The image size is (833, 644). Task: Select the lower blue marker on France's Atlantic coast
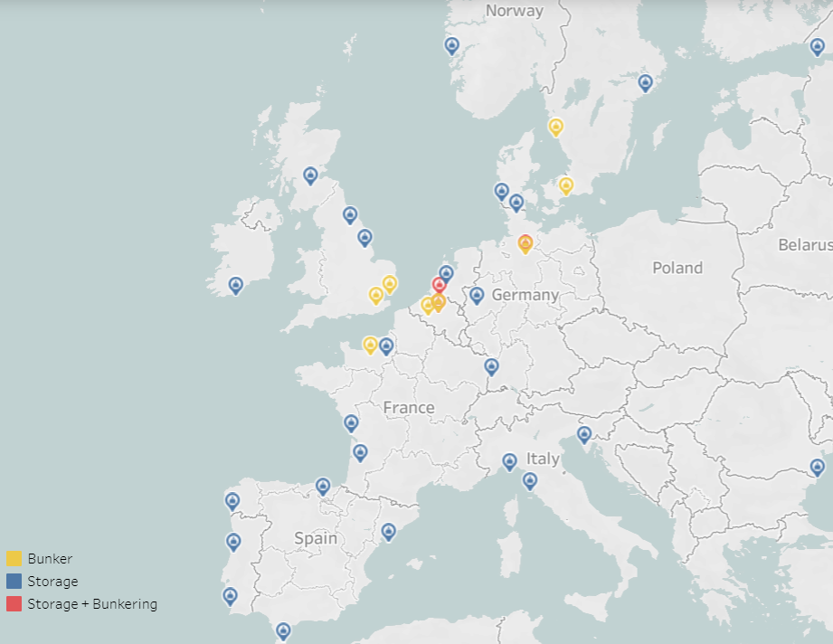360,453
